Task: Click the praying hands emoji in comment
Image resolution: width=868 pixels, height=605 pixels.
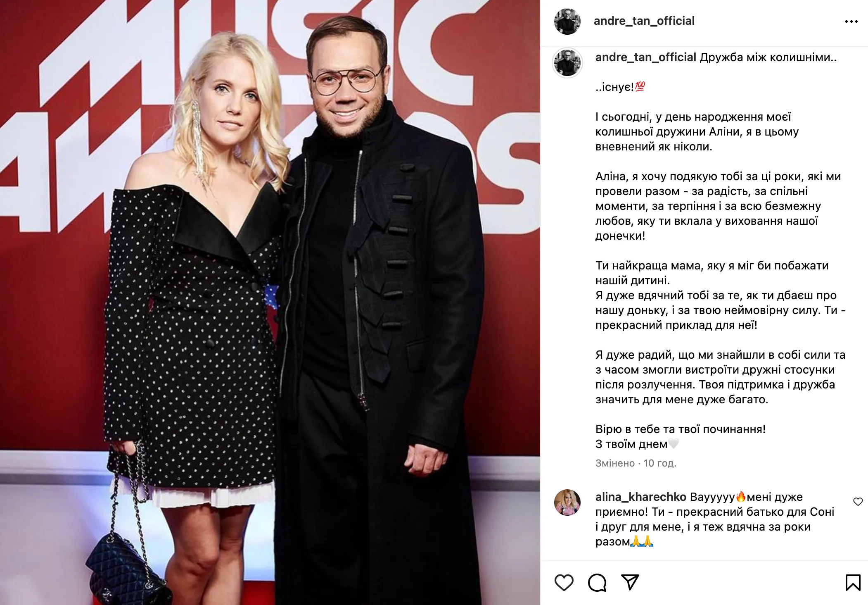Action: click(642, 541)
